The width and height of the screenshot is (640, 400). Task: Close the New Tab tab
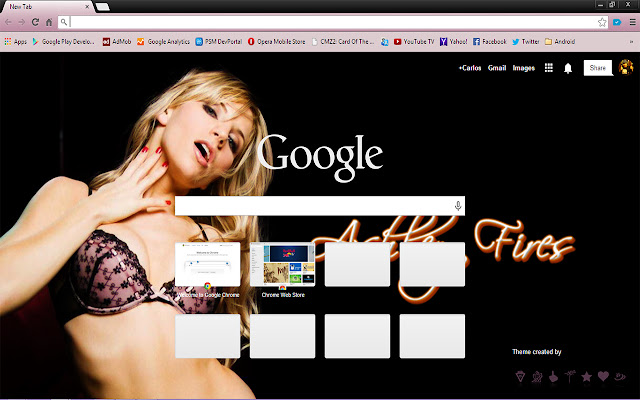[x=87, y=7]
